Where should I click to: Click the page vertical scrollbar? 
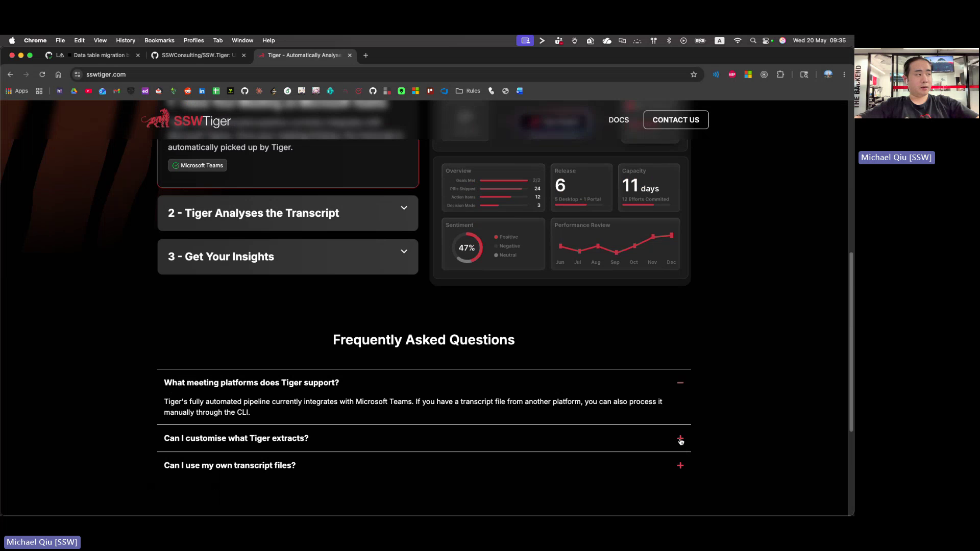(851, 342)
